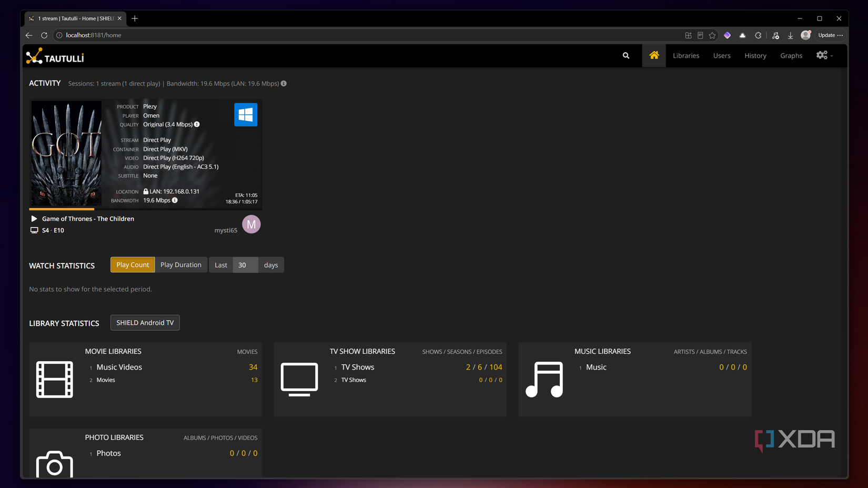Switch to Play Duration statistics
This screenshot has width=868, height=488.
pos(181,265)
